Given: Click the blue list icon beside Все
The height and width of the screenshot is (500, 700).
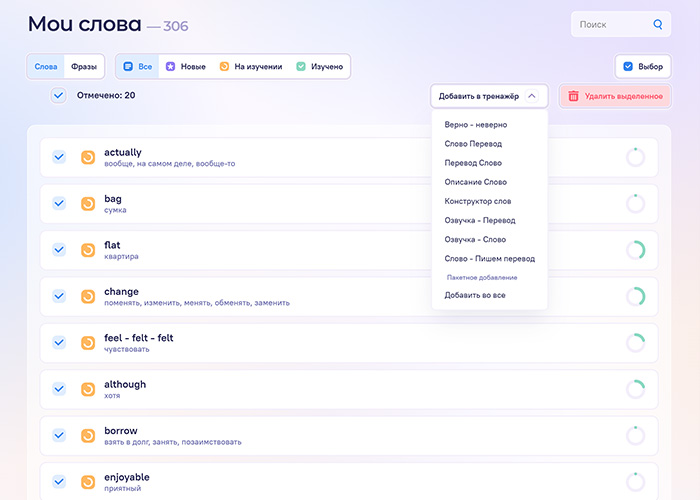Looking at the screenshot, I should 128,67.
